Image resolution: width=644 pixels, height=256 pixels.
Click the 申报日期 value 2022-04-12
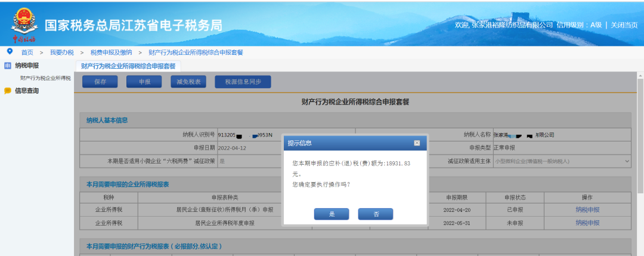(232, 148)
